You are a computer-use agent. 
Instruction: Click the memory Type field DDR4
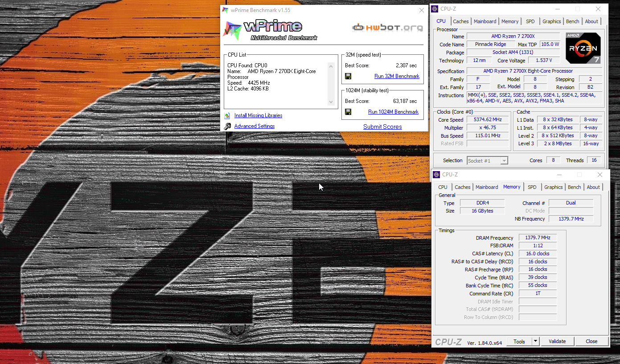482,203
